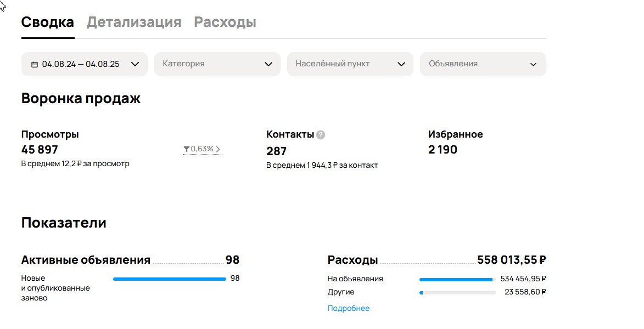Expand the Населённый пункт dropdown

click(350, 64)
